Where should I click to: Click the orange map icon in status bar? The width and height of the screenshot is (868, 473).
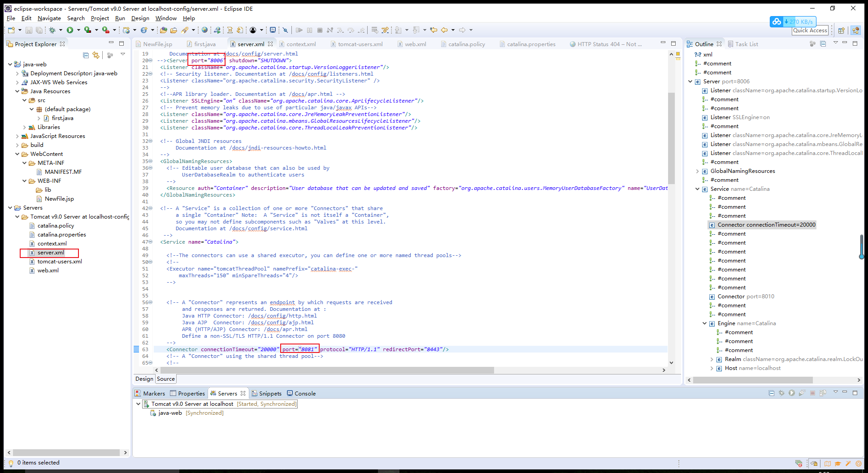(x=827, y=464)
